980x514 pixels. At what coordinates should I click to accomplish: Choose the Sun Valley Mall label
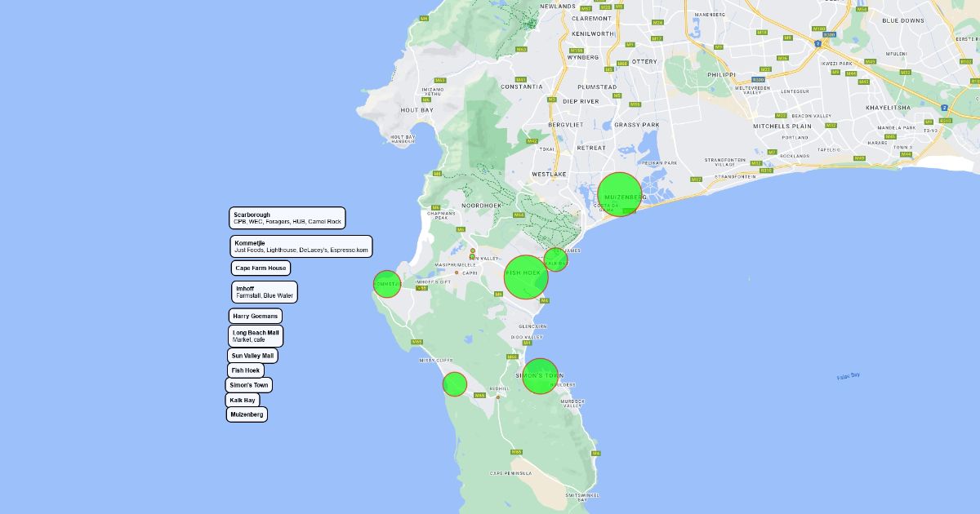[252, 356]
